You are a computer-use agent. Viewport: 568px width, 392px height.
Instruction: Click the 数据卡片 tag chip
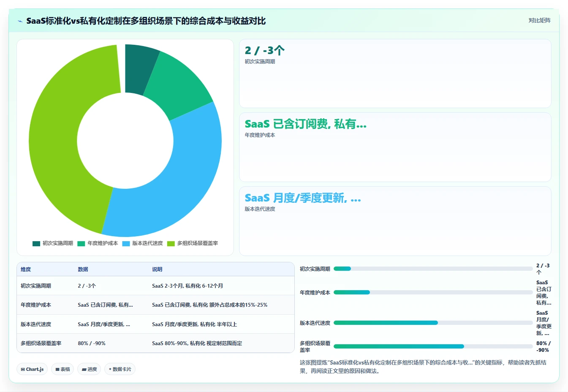[120, 369]
